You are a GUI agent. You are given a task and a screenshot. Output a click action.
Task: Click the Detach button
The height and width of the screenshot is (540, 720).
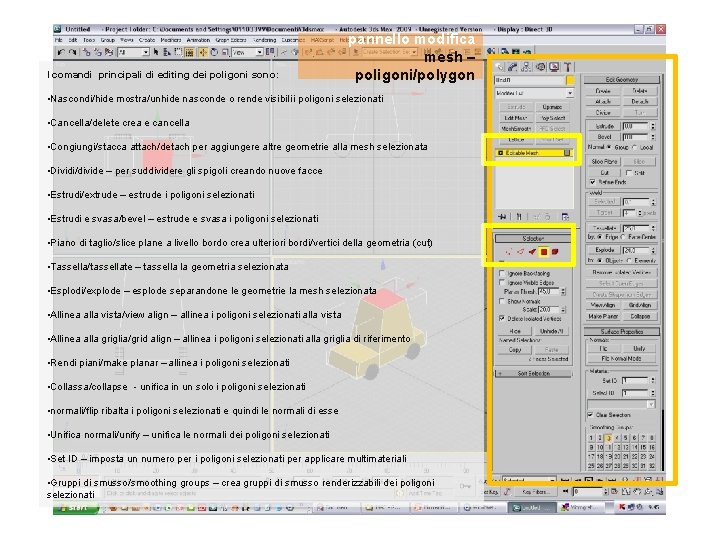click(640, 101)
